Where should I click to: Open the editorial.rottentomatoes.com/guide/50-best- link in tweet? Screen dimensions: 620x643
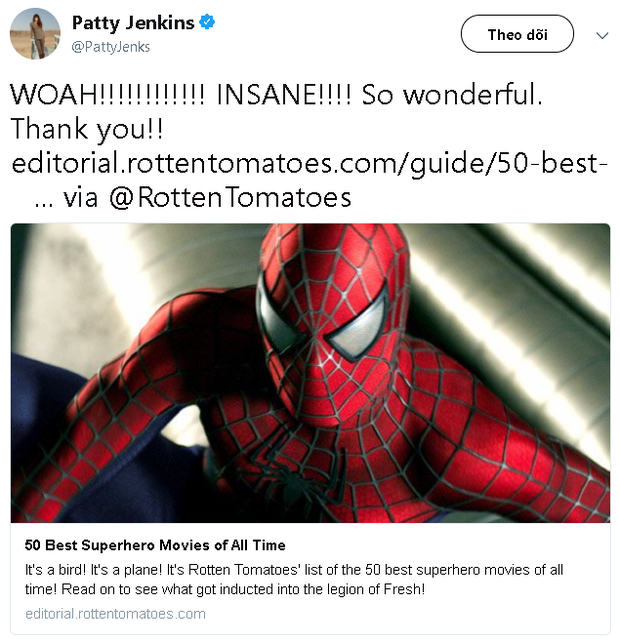309,163
